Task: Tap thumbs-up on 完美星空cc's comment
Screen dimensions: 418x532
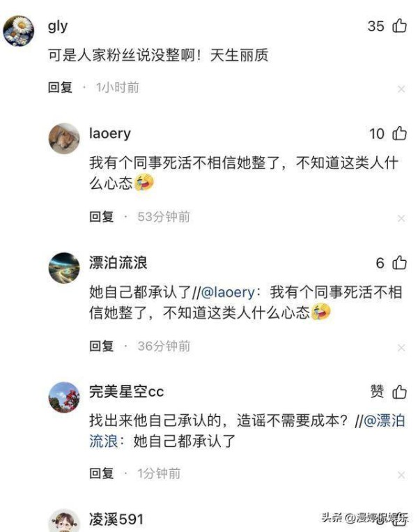Action: 399,392
